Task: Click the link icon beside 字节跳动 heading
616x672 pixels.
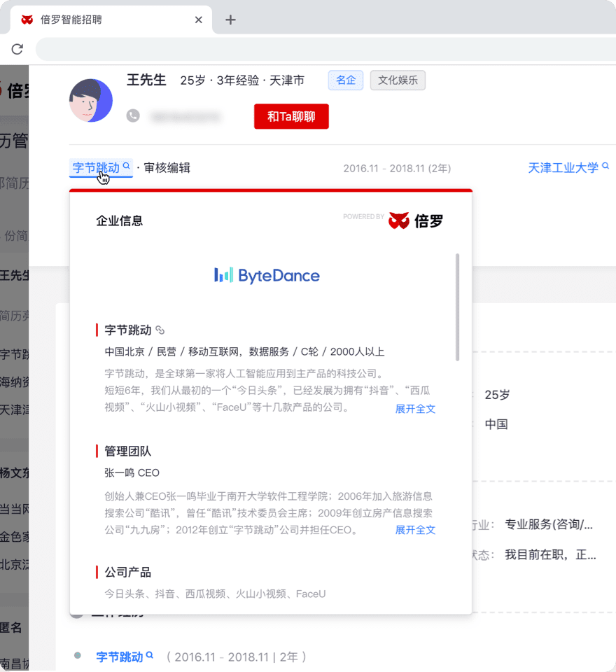Action: pyautogui.click(x=160, y=330)
